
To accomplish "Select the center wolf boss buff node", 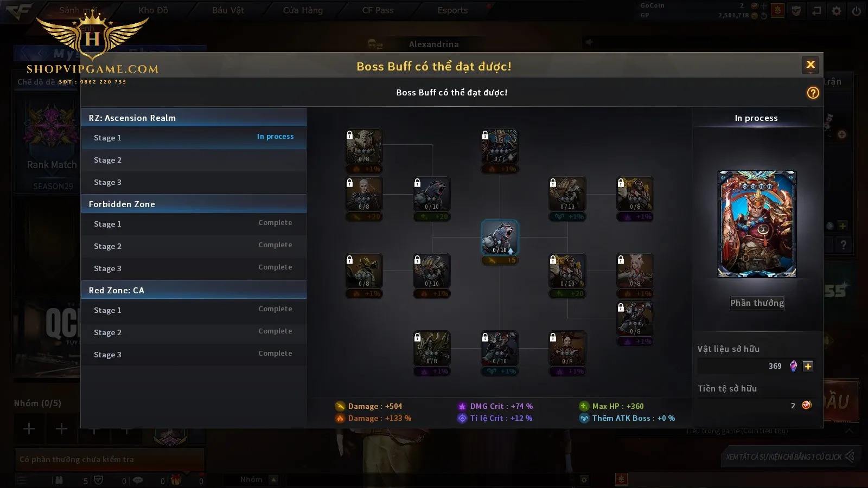I will [x=500, y=237].
